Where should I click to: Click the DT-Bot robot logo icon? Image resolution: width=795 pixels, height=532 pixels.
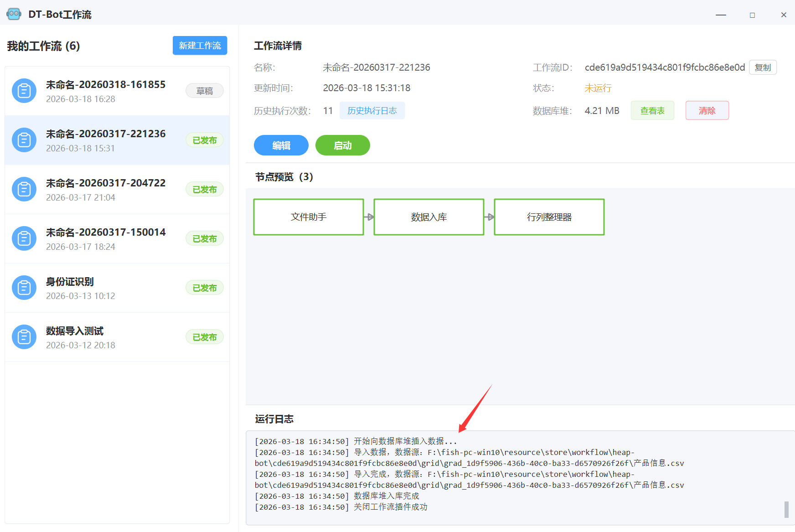[x=14, y=14]
